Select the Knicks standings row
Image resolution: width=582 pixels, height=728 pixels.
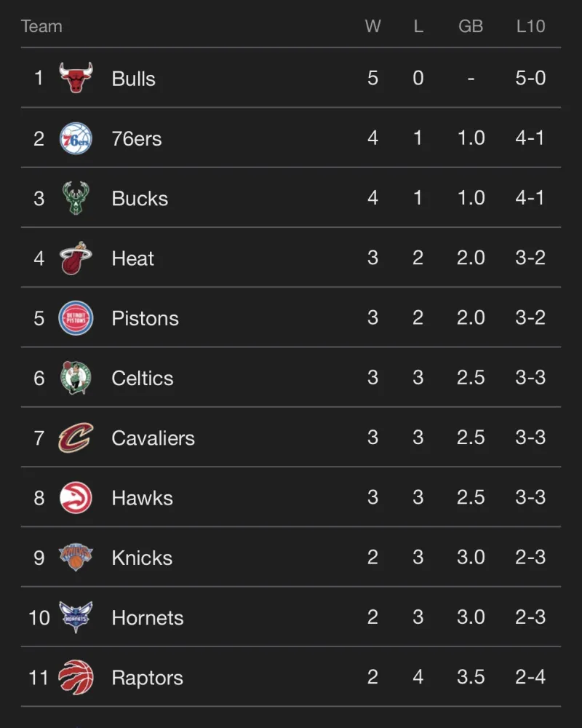tap(291, 558)
